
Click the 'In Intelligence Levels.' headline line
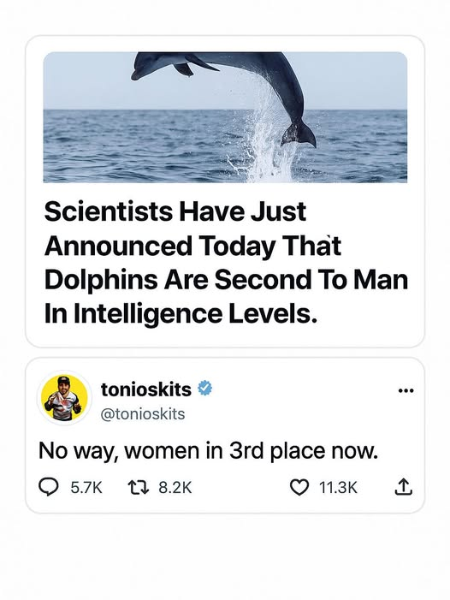click(181, 313)
